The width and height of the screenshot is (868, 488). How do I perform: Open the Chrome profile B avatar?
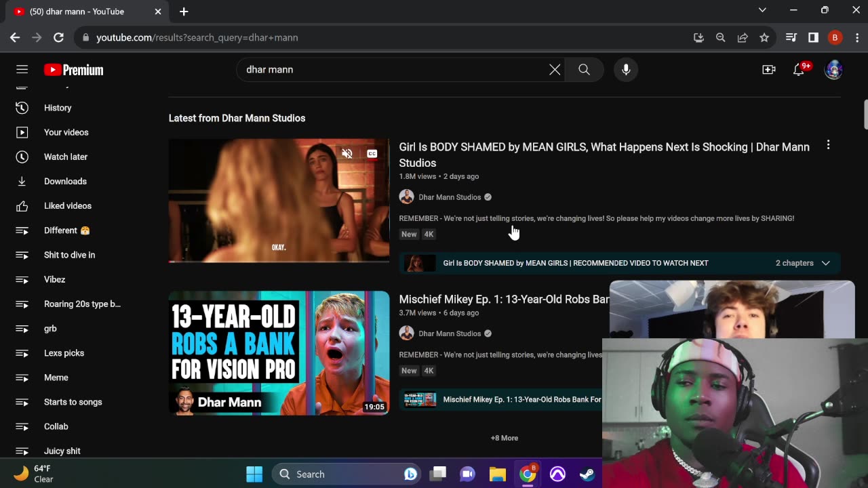835,37
